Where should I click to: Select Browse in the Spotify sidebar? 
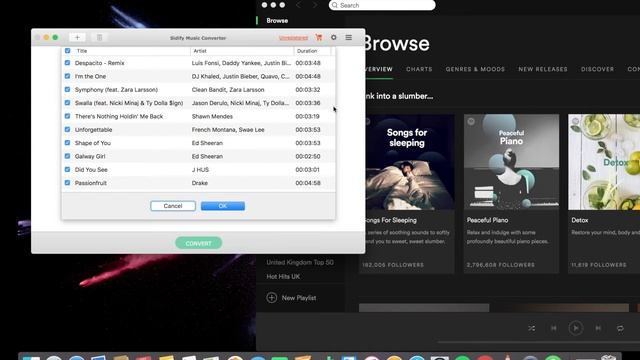click(277, 20)
